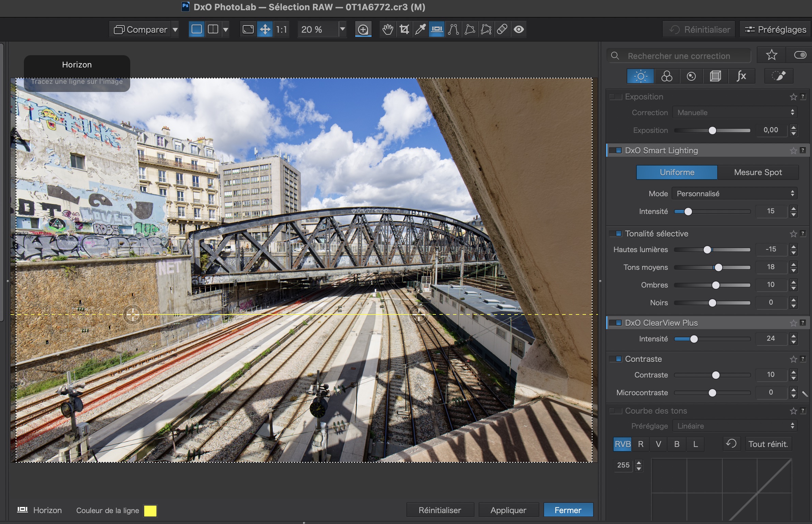Expand the Comparer dropdown arrow

click(x=175, y=30)
